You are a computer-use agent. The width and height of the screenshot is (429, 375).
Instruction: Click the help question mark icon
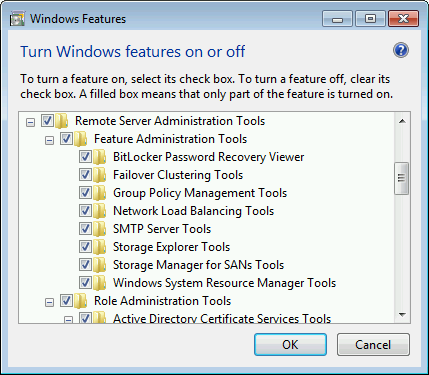[x=401, y=51]
